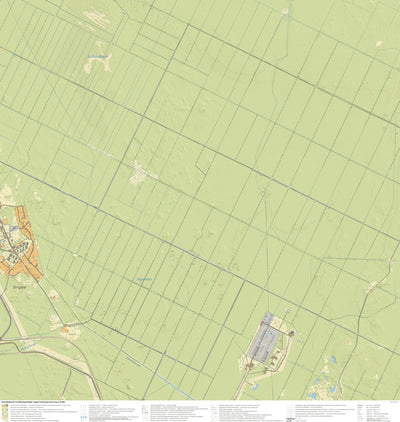Click the blue symbols in the legend strip
The height and width of the screenshot is (422, 400).
(x=84, y=417)
